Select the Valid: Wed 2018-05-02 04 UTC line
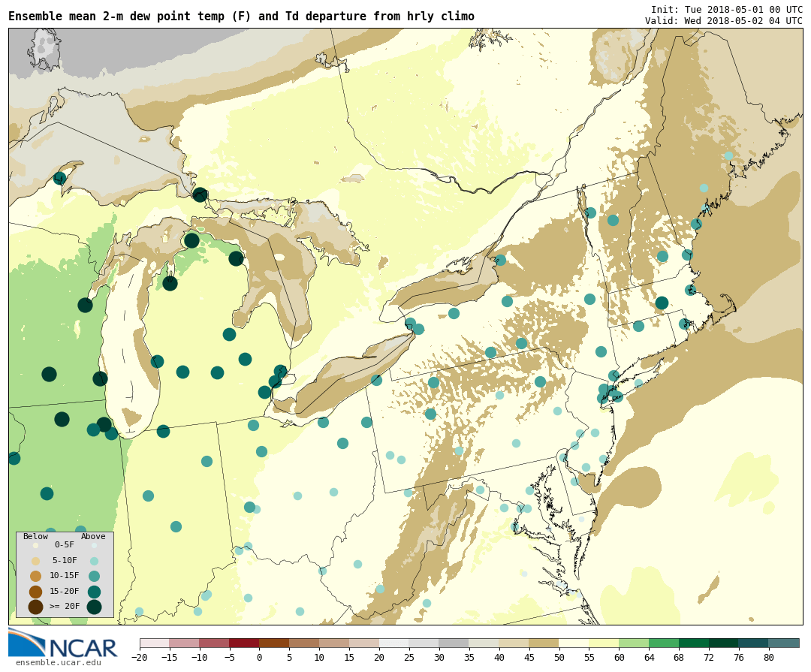Screen dimensions: 811x672 [724, 21]
